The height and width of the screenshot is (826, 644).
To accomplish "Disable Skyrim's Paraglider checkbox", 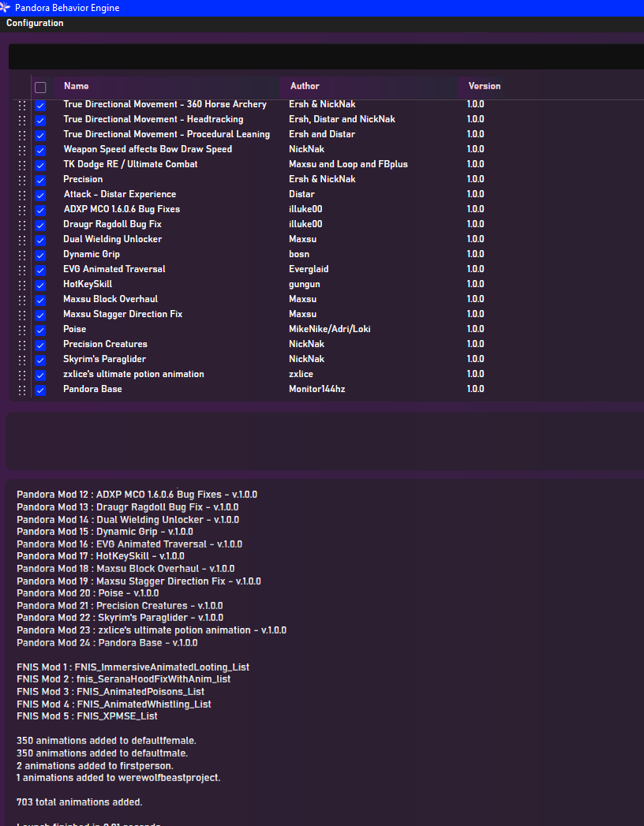I will (40, 361).
